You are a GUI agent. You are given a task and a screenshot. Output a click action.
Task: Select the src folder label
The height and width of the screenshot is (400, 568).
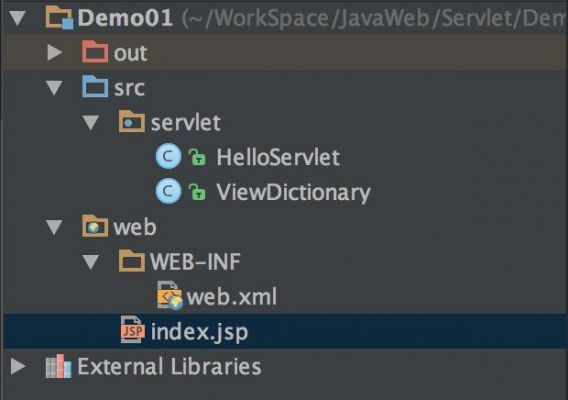pos(129,88)
